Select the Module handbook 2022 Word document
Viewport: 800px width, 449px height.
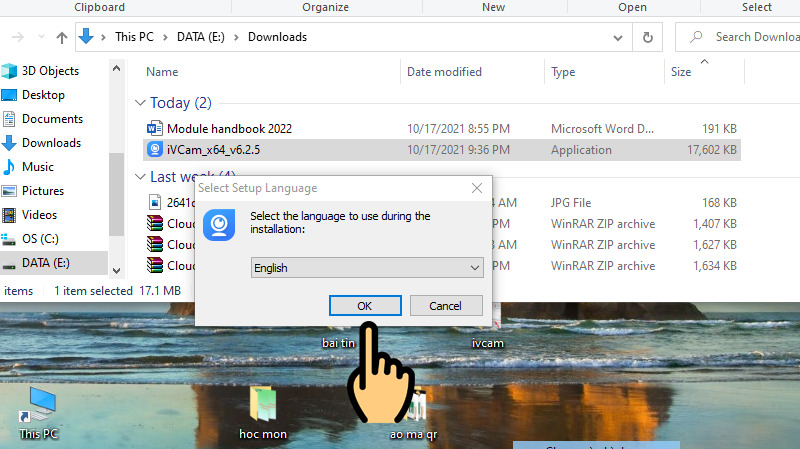[x=229, y=129]
